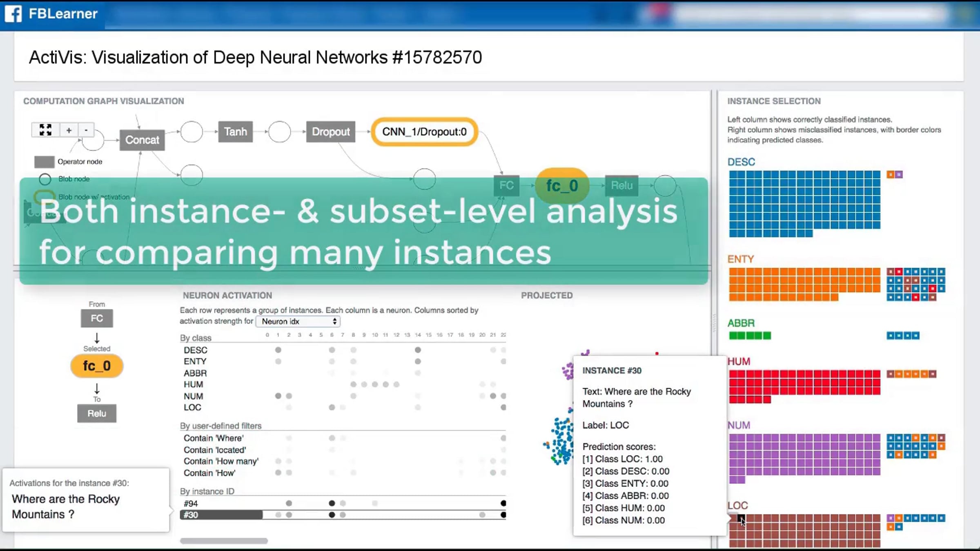
Task: Select the highlighted instance row #30
Action: [343, 515]
